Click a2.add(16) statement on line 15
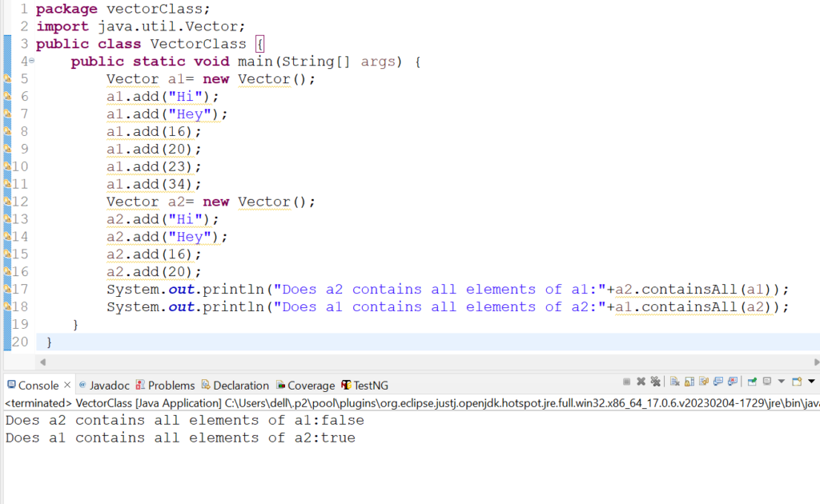Image resolution: width=820 pixels, height=504 pixels. pyautogui.click(x=154, y=254)
